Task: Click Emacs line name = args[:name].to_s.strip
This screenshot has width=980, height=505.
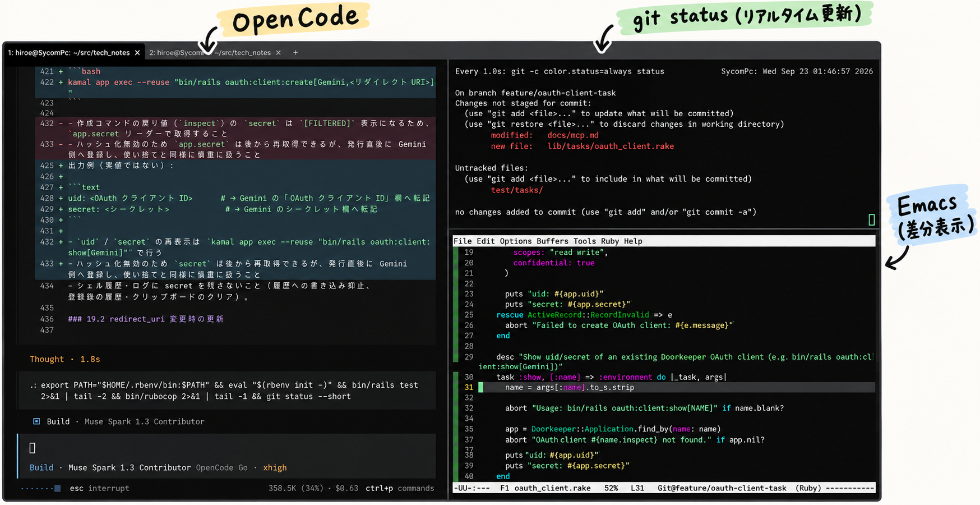Action: tap(570, 388)
